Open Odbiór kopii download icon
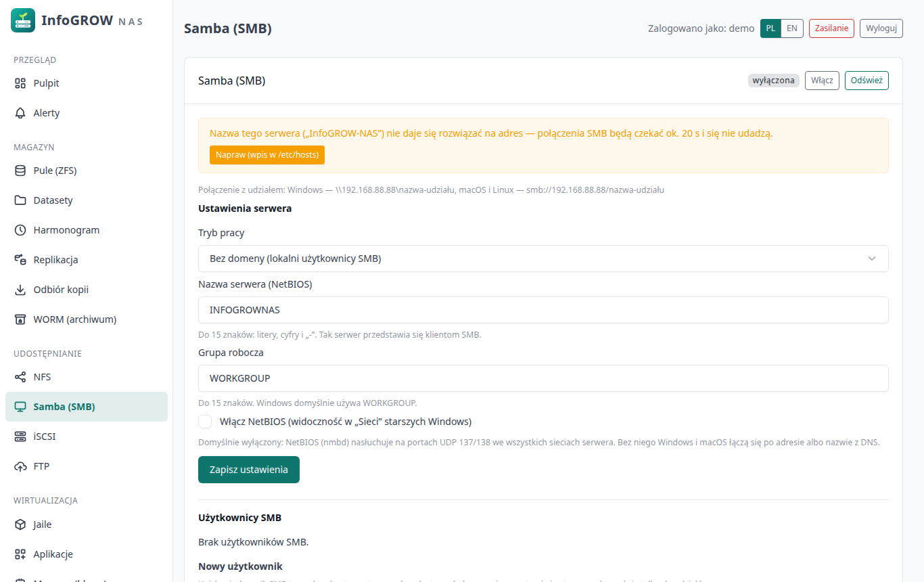924x582 pixels. point(20,290)
